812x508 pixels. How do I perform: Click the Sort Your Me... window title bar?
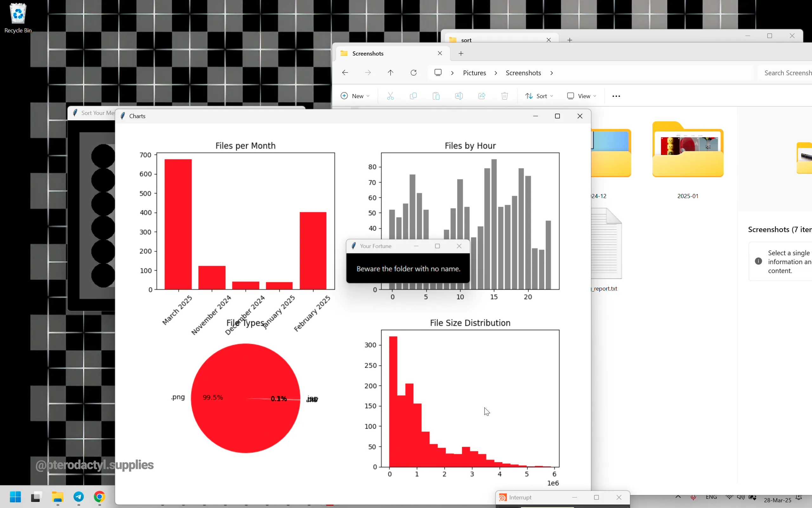91,113
